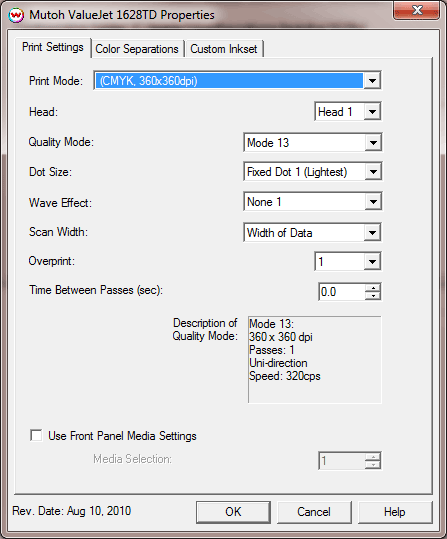The width and height of the screenshot is (447, 539).
Task: Click OK to confirm printer properties
Action: 233,512
